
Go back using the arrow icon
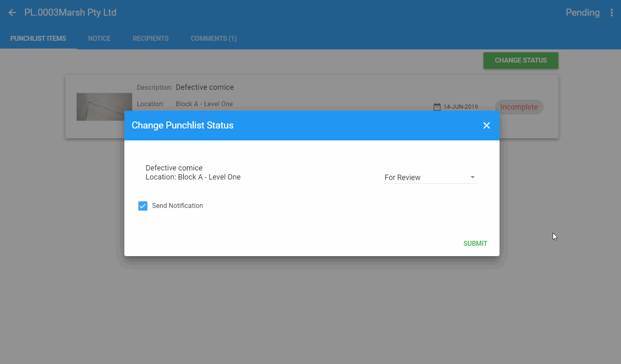click(x=12, y=13)
